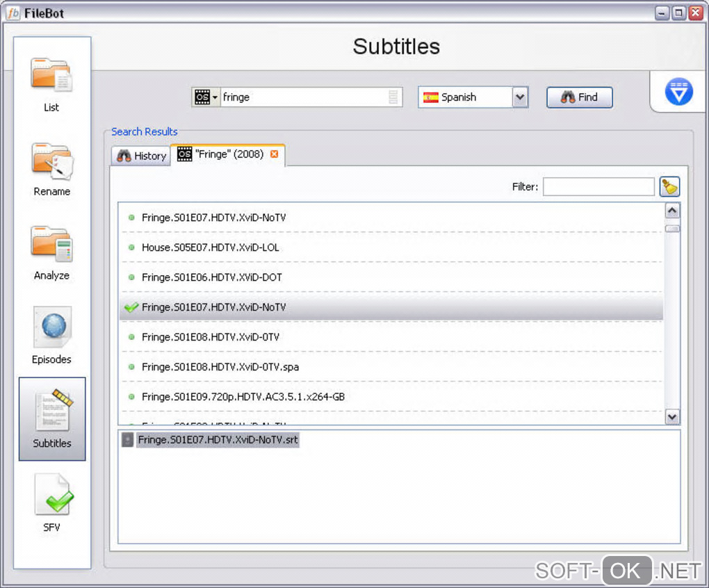Click the scroll down arrow of results

tap(672, 417)
